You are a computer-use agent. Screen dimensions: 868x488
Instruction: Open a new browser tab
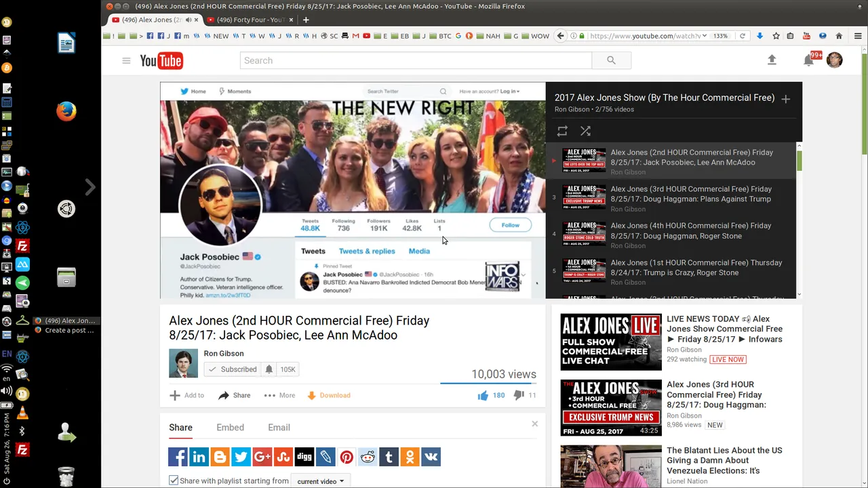306,20
